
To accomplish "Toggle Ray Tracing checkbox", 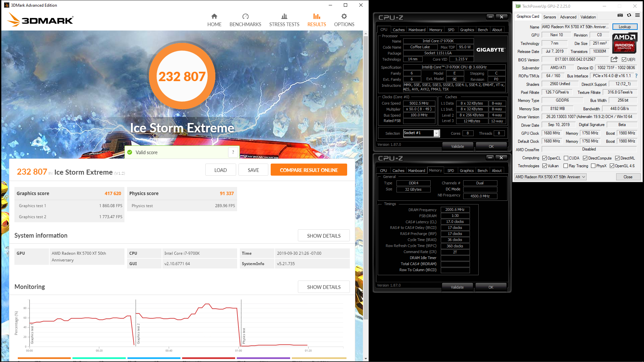I will pyautogui.click(x=566, y=166).
